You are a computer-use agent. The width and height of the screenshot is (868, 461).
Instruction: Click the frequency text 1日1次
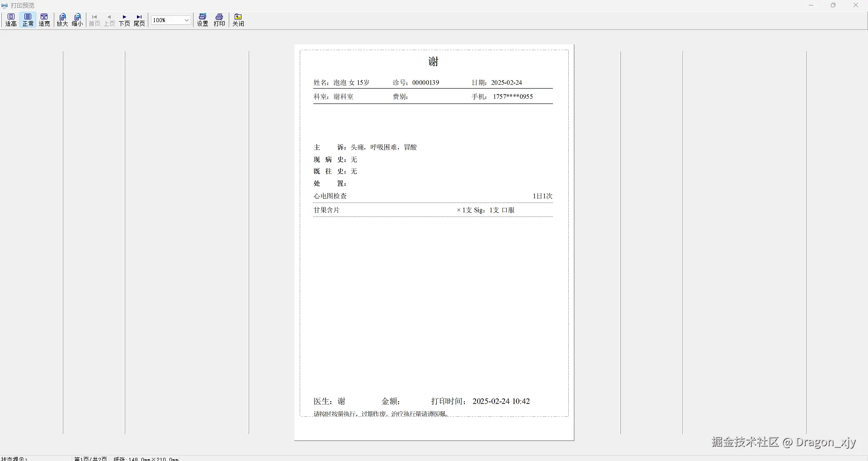pyautogui.click(x=542, y=196)
